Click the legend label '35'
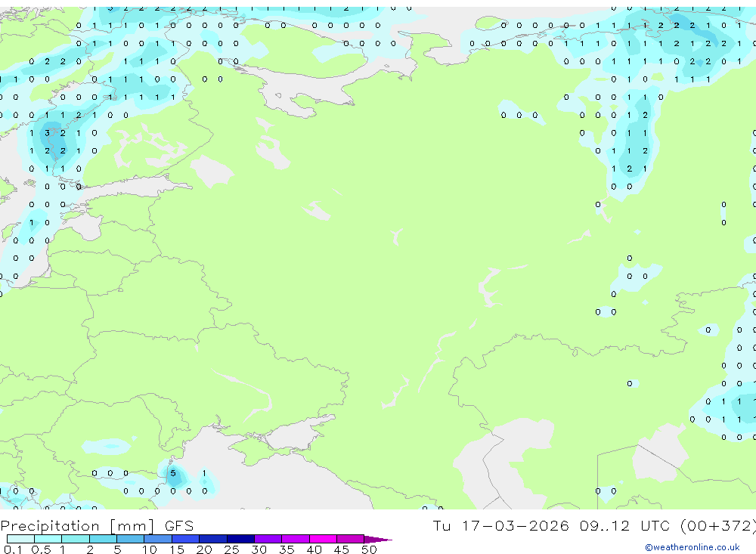756x554 pixels. (287, 549)
